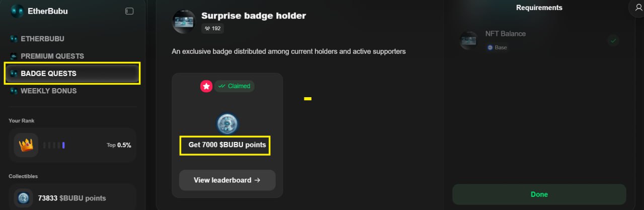
Task: Click the NFT Balance requirement thumbnail
Action: (469, 40)
